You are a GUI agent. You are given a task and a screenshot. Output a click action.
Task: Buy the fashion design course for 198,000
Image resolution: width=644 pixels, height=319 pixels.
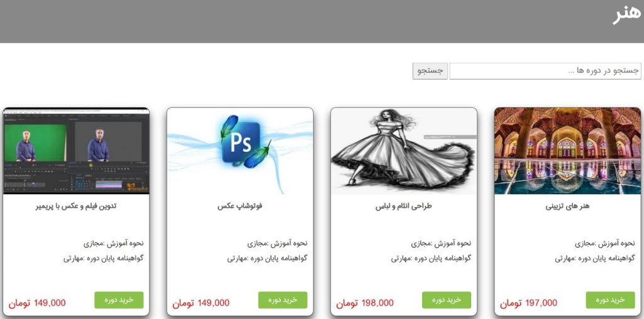click(447, 300)
